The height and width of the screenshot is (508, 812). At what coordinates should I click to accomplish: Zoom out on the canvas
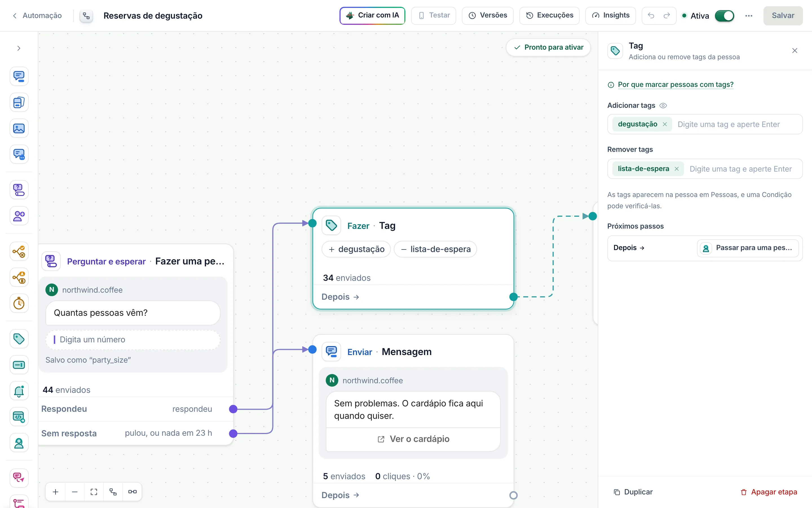(x=75, y=492)
